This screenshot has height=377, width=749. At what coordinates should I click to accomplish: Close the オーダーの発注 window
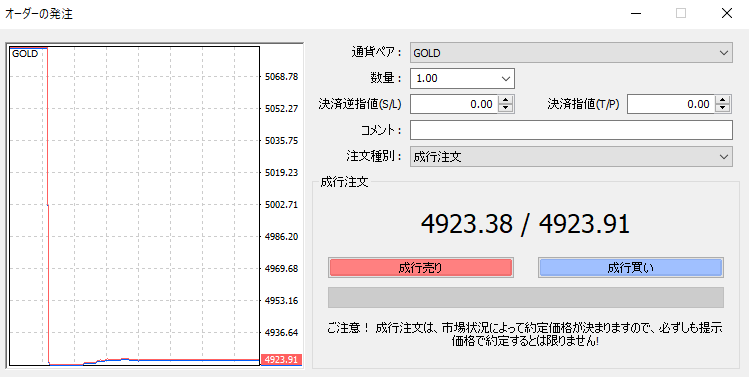click(727, 13)
